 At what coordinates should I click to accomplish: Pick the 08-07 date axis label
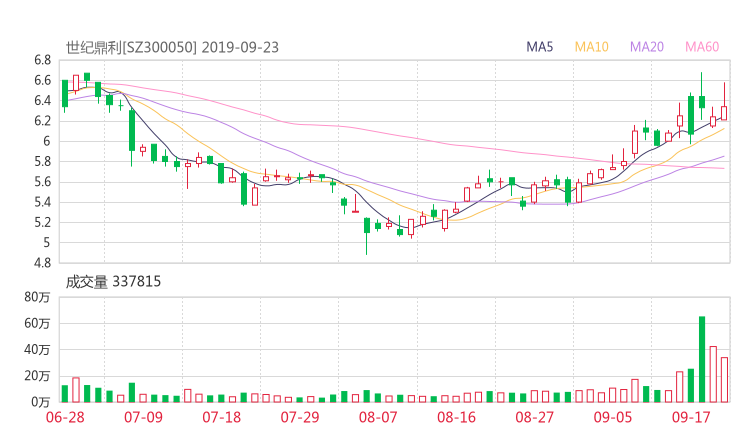pyautogui.click(x=379, y=418)
